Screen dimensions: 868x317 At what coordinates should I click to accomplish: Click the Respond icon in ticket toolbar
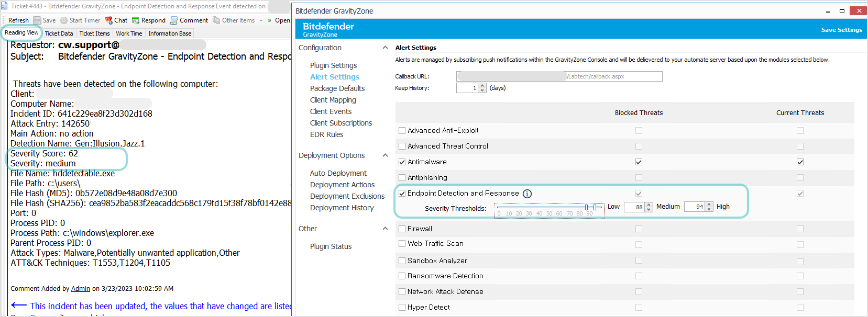coord(136,20)
